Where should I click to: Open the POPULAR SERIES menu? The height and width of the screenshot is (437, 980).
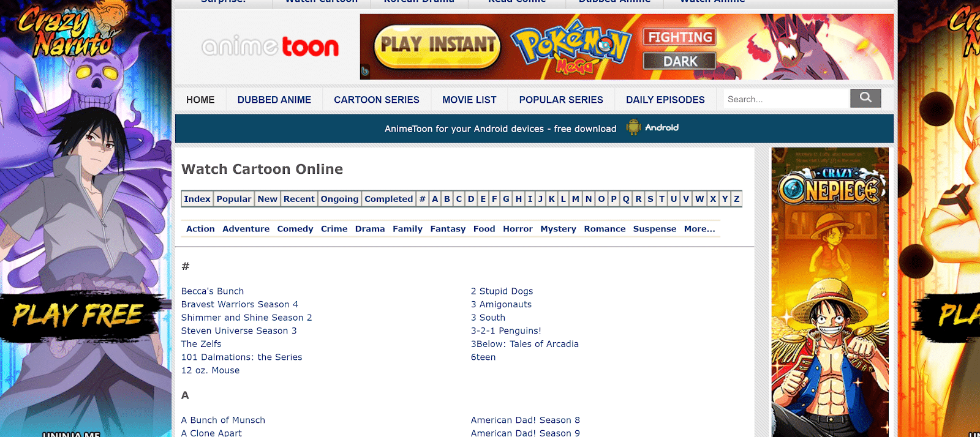[561, 100]
